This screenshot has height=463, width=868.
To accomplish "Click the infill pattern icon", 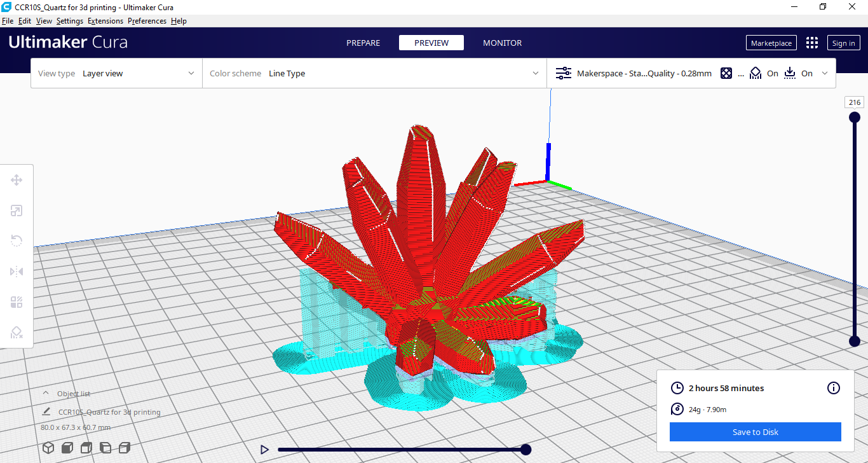I will (726, 73).
